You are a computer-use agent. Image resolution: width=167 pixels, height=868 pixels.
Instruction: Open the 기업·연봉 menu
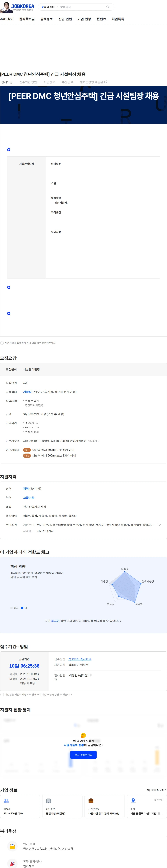[x=84, y=19]
